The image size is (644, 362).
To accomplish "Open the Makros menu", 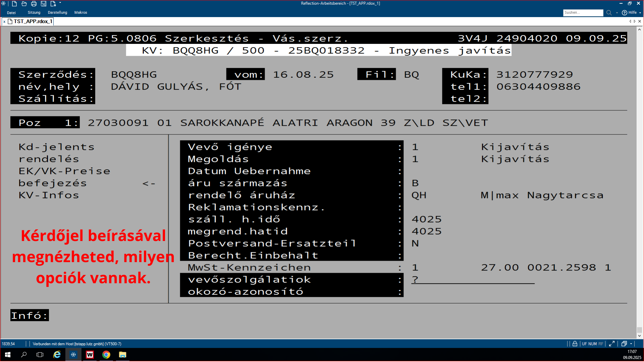I will point(80,13).
